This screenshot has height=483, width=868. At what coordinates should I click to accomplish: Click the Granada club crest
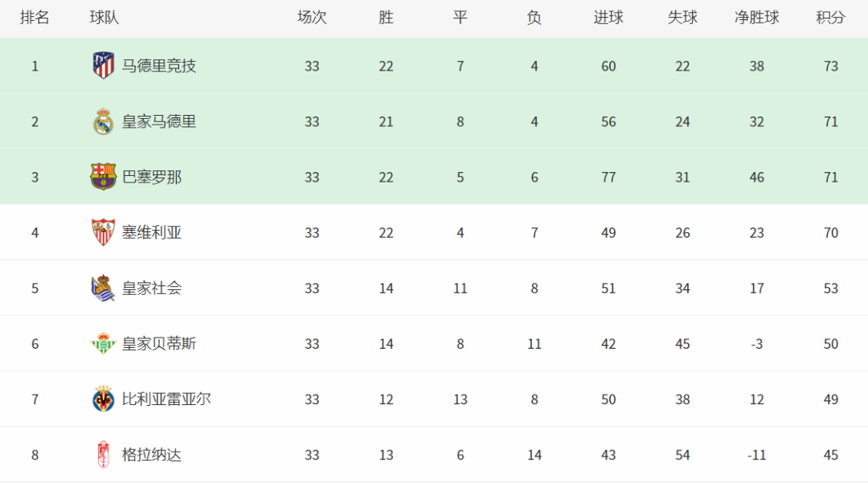(x=104, y=454)
